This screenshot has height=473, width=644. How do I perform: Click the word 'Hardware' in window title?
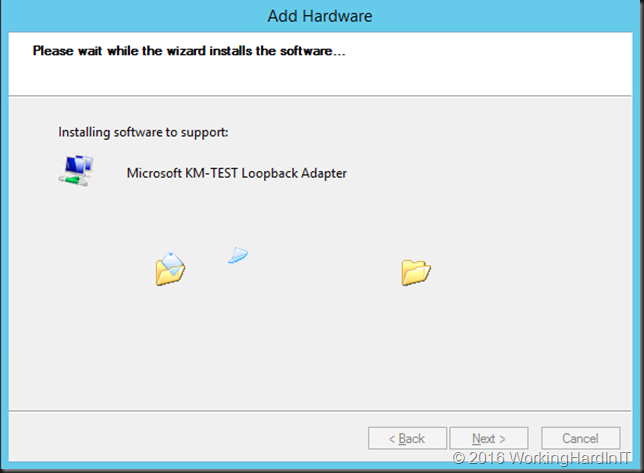337,16
